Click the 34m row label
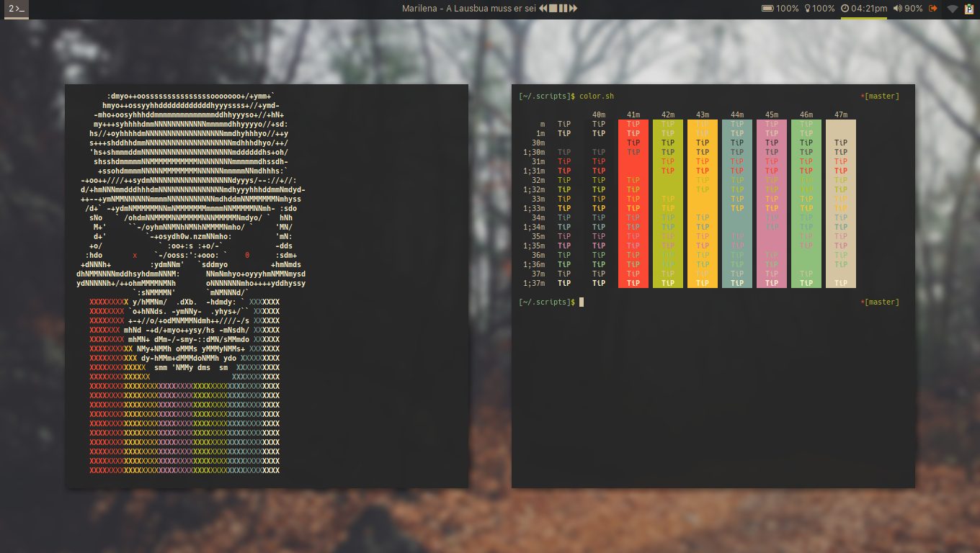This screenshot has height=553, width=980. tap(538, 218)
